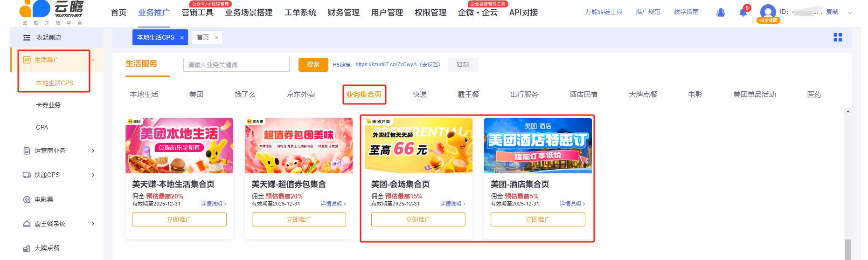Open the account dropdown arrow
This screenshot has width=868, height=260.
tap(850, 13)
